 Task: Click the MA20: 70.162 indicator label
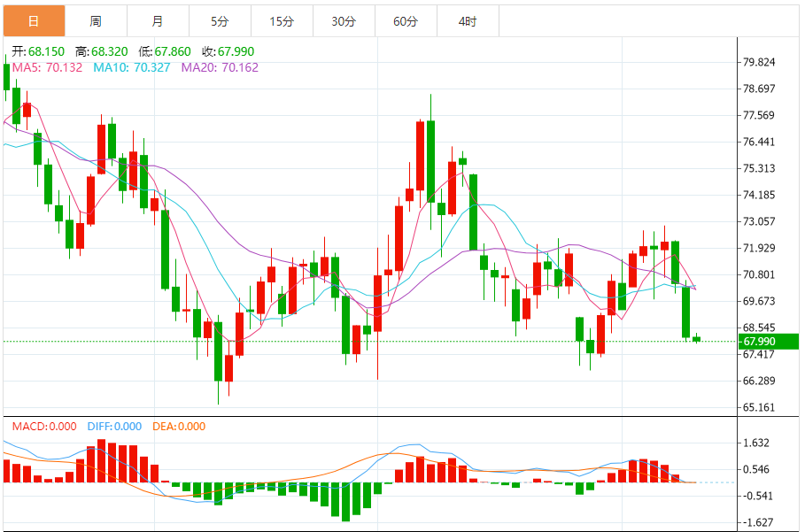[220, 68]
